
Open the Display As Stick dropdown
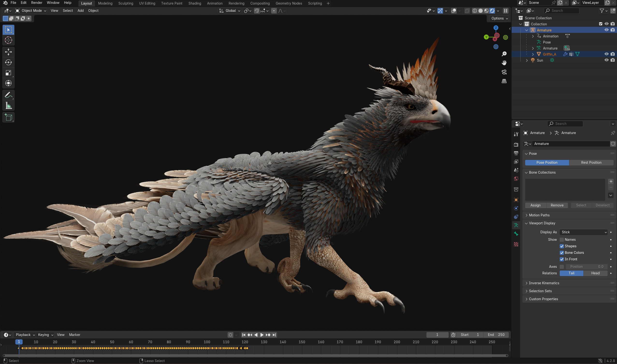pos(584,232)
